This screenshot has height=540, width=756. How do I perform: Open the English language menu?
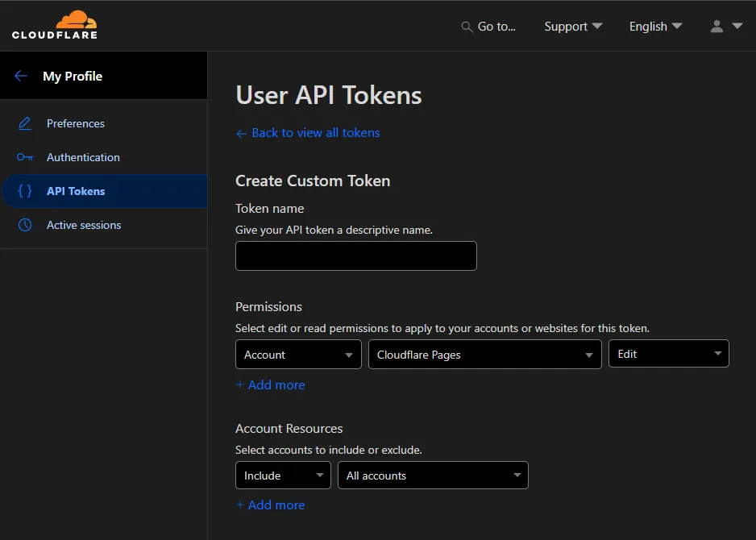655,27
